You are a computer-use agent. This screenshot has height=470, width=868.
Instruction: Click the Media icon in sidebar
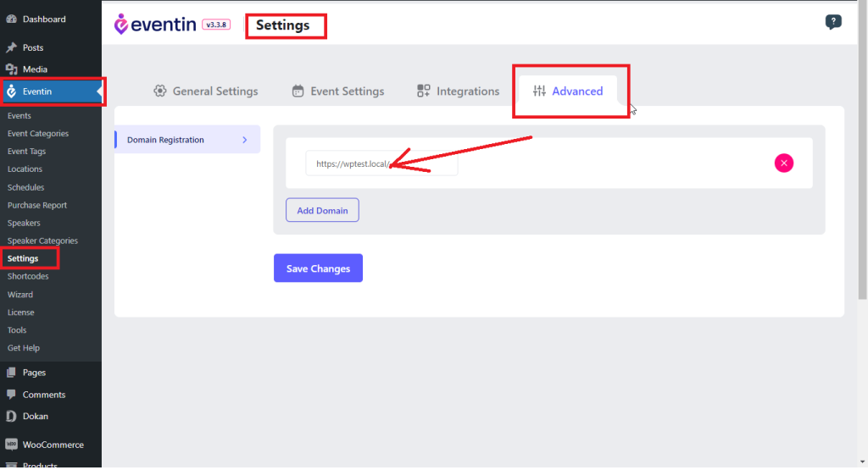pos(11,69)
